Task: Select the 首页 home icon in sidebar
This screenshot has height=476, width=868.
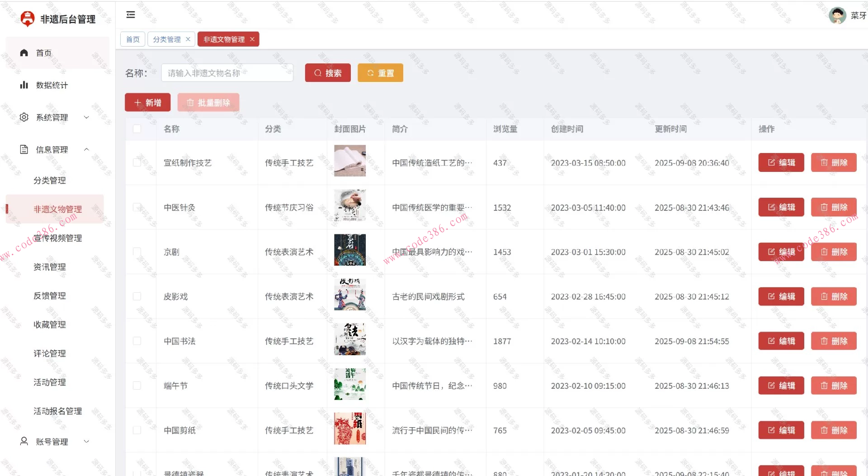Action: [24, 52]
